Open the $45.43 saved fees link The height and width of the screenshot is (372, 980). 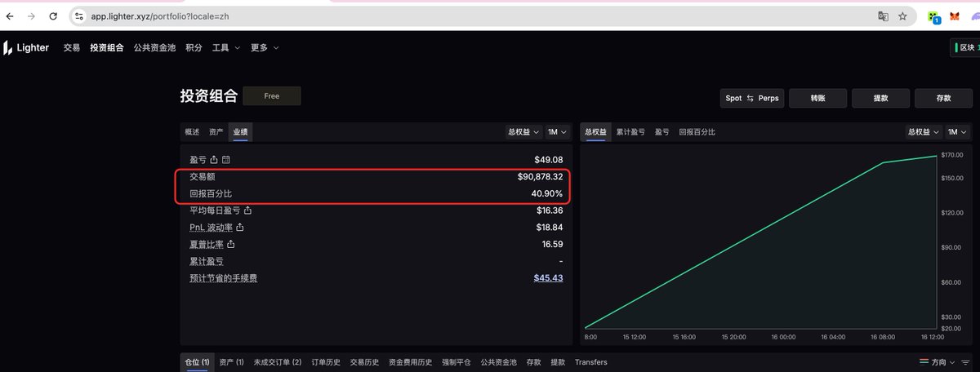click(x=548, y=278)
